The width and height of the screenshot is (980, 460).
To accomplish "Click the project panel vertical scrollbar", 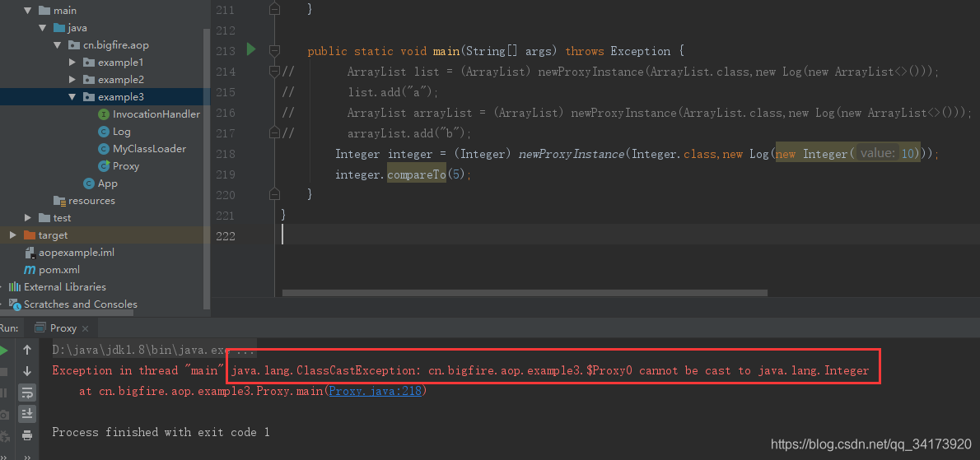I will pos(207,169).
